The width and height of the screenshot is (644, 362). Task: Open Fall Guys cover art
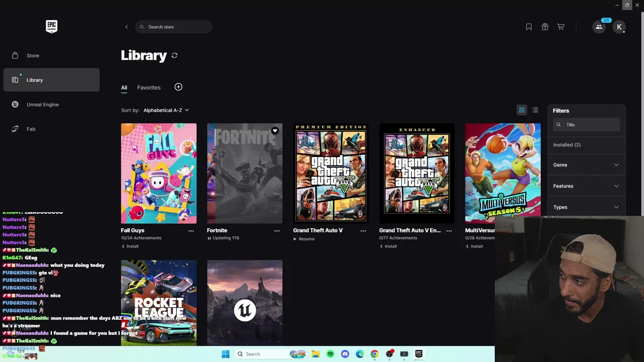coord(158,173)
